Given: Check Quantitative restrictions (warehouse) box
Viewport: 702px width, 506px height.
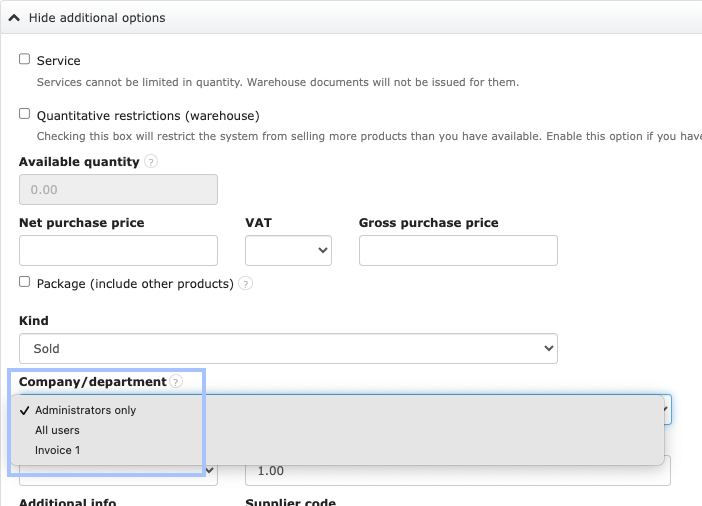Looking at the screenshot, I should click(x=25, y=115).
